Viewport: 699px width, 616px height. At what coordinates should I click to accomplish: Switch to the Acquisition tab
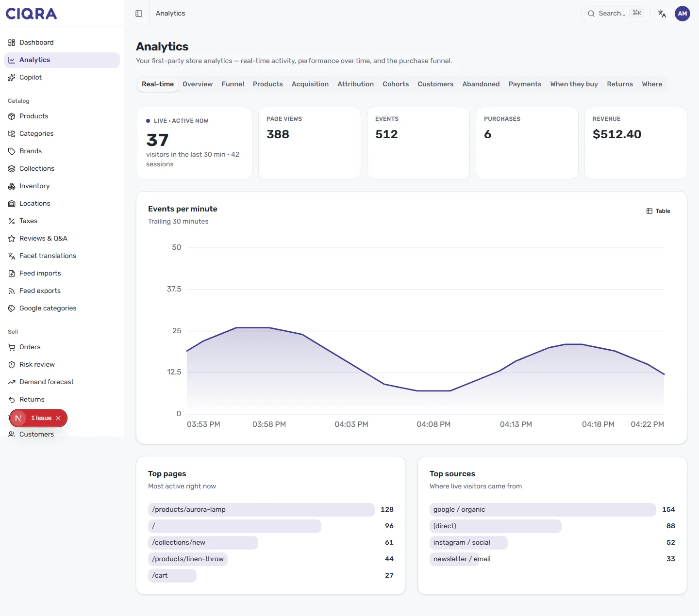(310, 84)
